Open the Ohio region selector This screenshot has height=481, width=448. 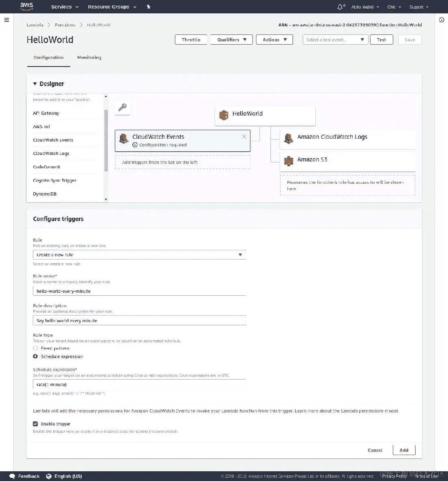click(x=394, y=7)
